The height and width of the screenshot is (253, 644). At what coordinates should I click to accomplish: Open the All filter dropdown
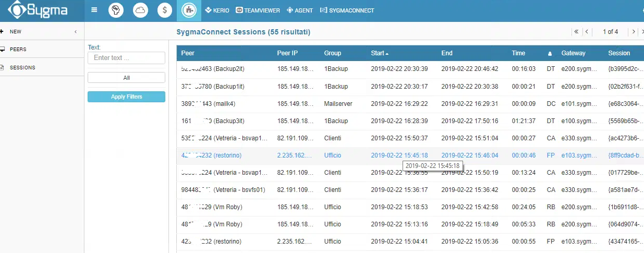point(126,78)
